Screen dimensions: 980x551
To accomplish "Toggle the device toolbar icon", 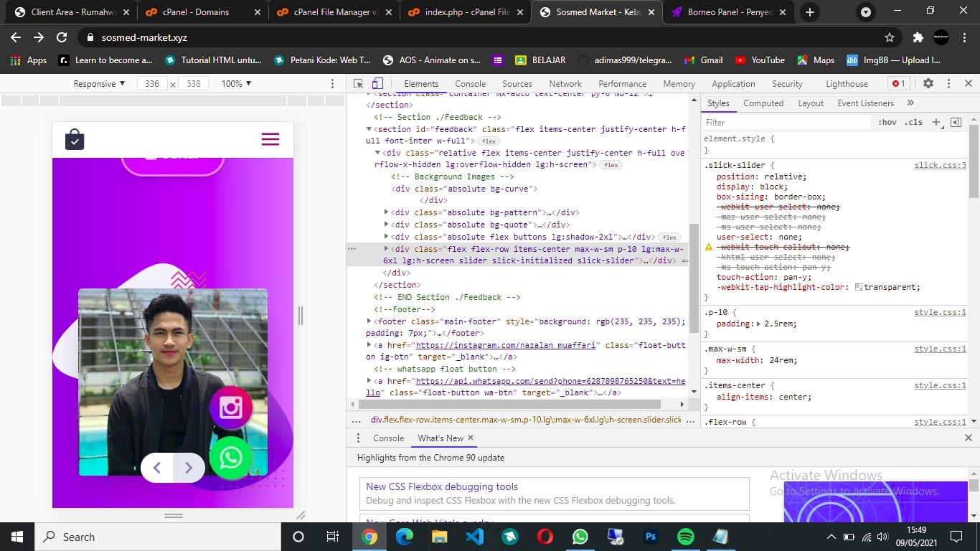I will (377, 84).
